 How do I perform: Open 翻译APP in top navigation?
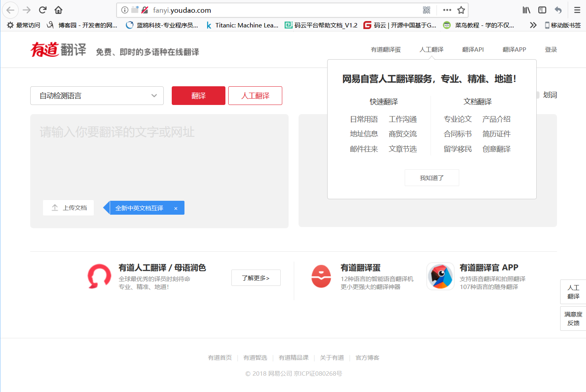pyautogui.click(x=514, y=50)
